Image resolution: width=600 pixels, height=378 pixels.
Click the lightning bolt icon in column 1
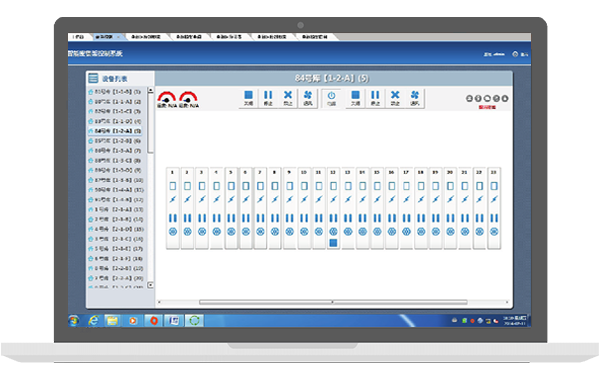[x=173, y=199]
